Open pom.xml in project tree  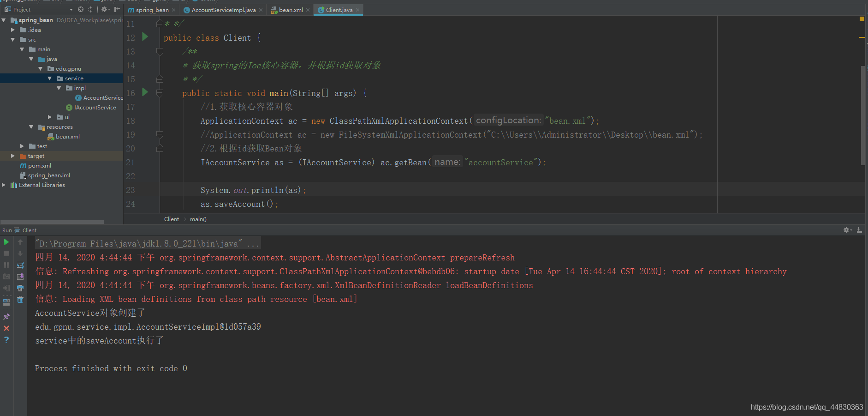pos(36,165)
